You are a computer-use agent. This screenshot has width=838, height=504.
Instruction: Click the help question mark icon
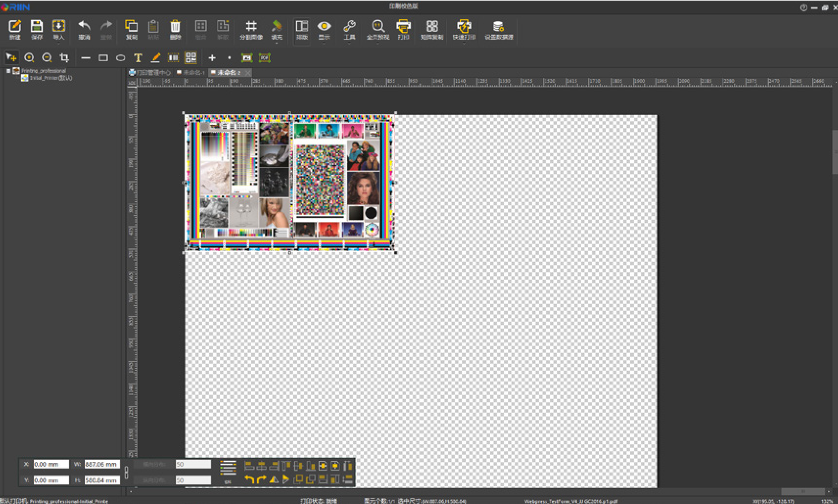point(804,8)
